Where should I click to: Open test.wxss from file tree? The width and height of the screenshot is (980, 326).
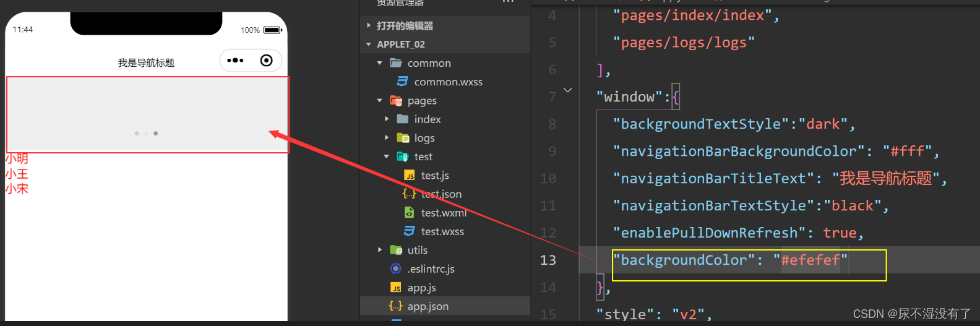click(x=442, y=231)
